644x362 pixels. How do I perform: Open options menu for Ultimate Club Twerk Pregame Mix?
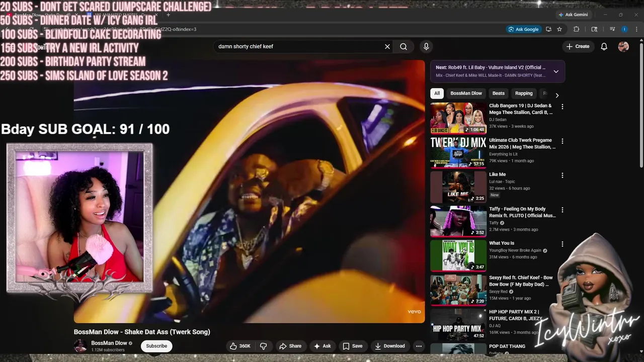562,141
